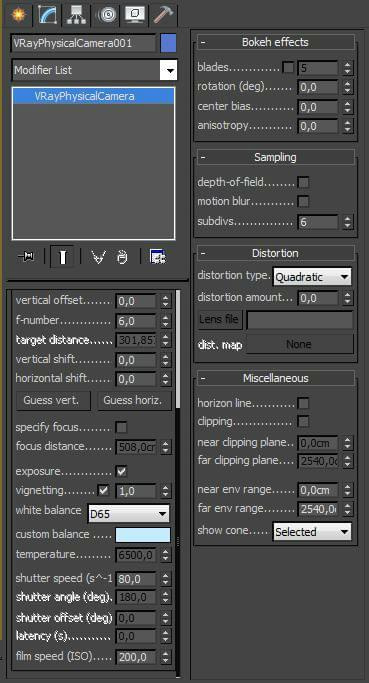Enable the motion blur checkbox

coord(303,201)
